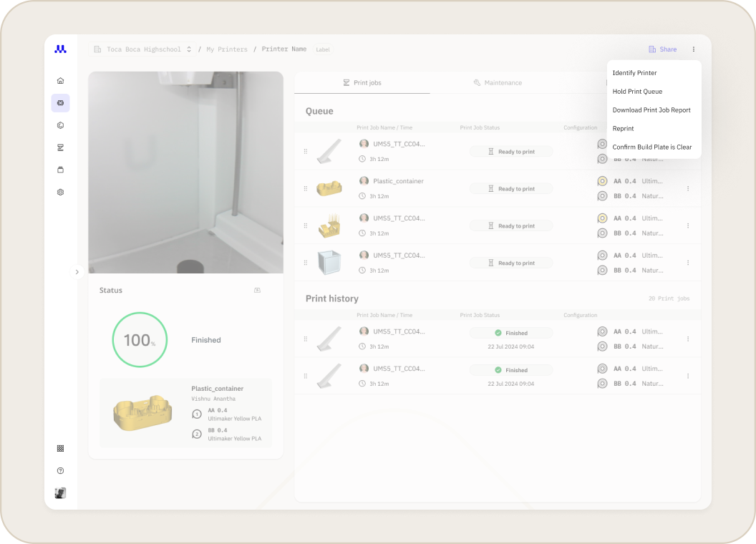Viewport: 756px width, 544px height.
Task: Open the three-dot menu for the Plastic_container queue job
Action: (688, 189)
